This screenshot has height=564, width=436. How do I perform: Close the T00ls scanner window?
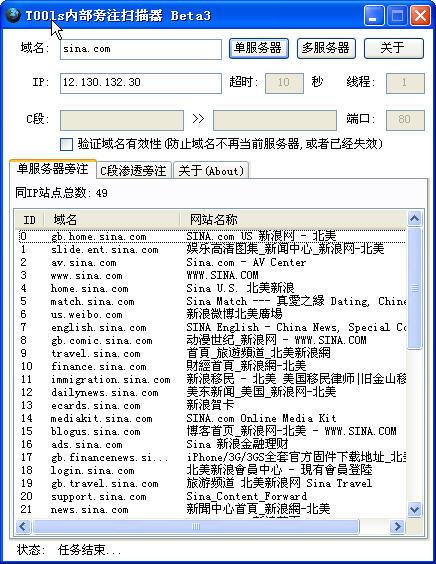coord(420,16)
